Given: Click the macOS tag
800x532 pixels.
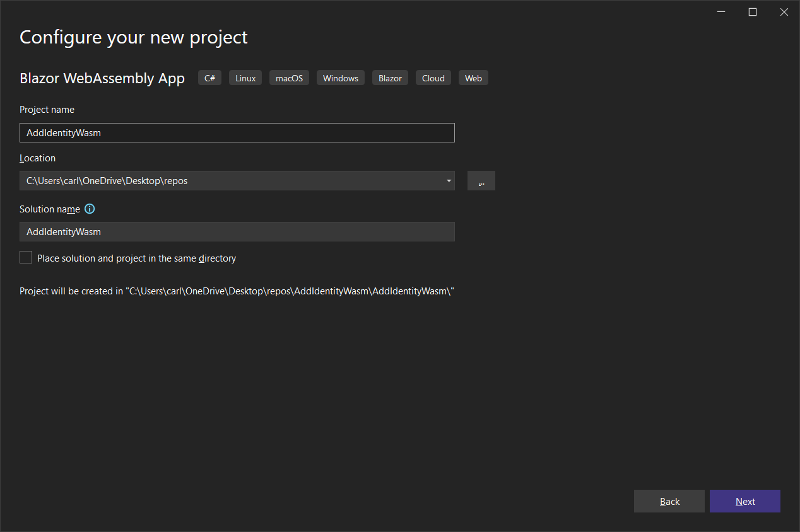Looking at the screenshot, I should [x=289, y=78].
